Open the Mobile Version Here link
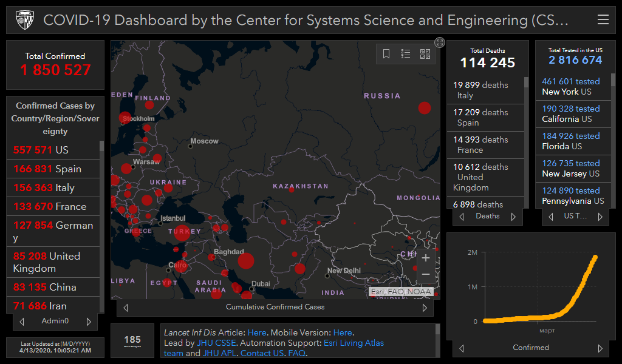622x364 pixels. [343, 332]
